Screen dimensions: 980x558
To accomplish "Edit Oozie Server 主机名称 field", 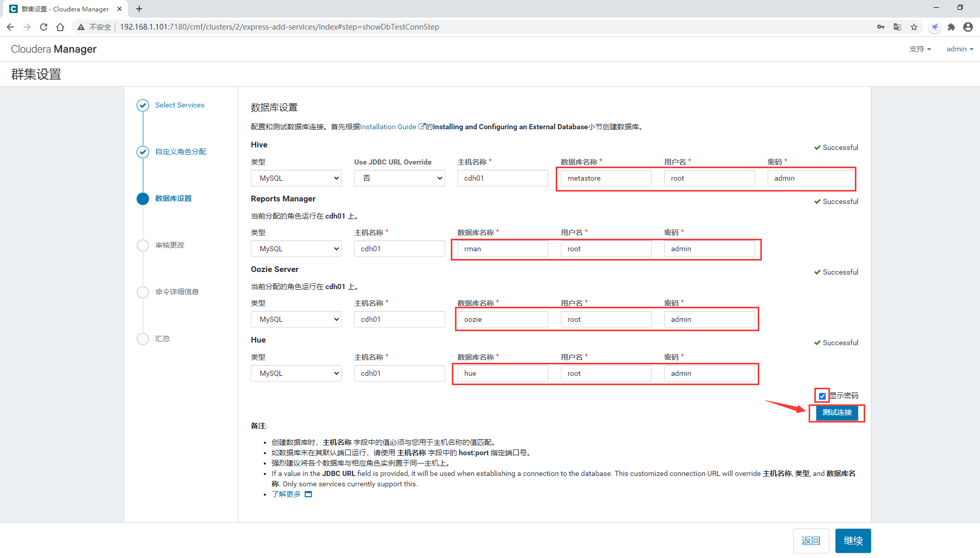I will click(x=399, y=319).
